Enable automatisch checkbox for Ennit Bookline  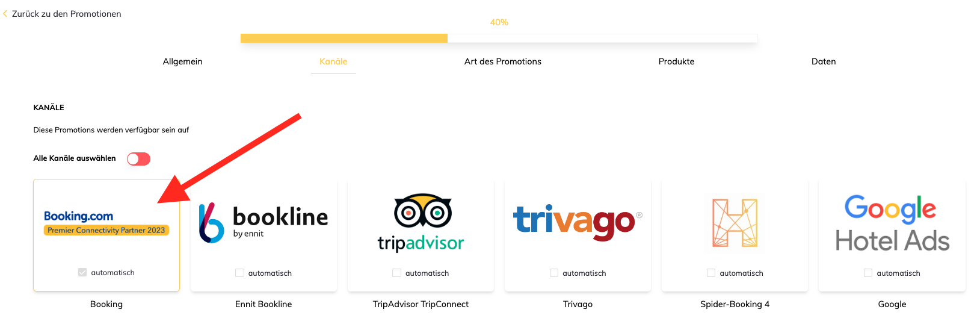pos(239,273)
